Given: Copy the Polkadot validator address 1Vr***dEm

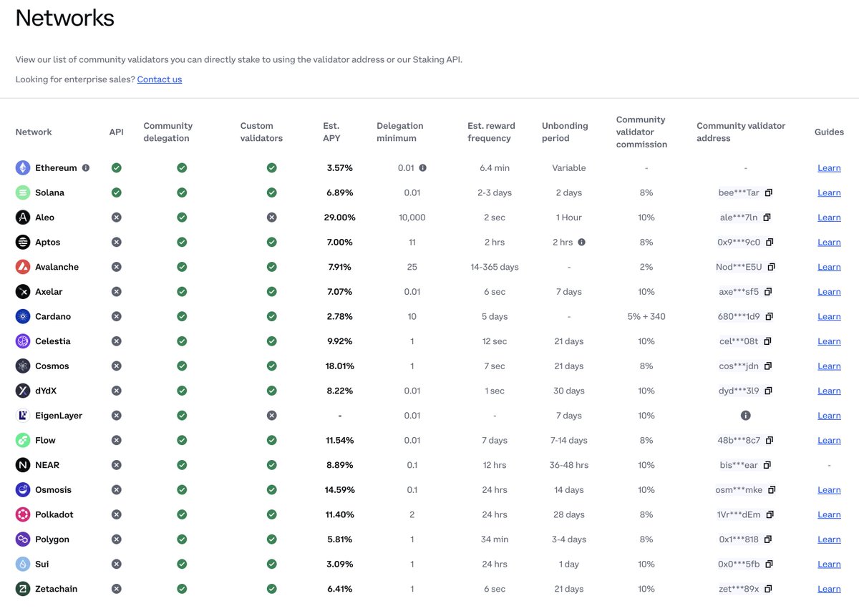Looking at the screenshot, I should point(770,514).
